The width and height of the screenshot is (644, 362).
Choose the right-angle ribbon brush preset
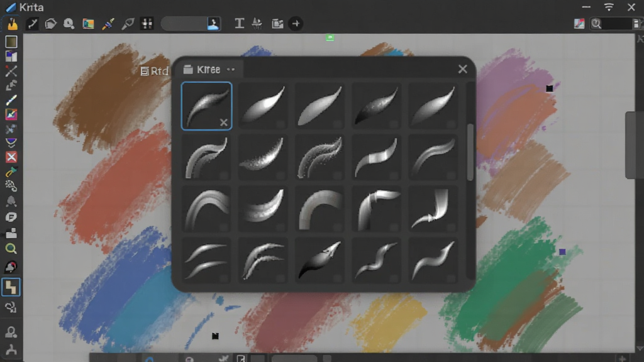click(376, 209)
